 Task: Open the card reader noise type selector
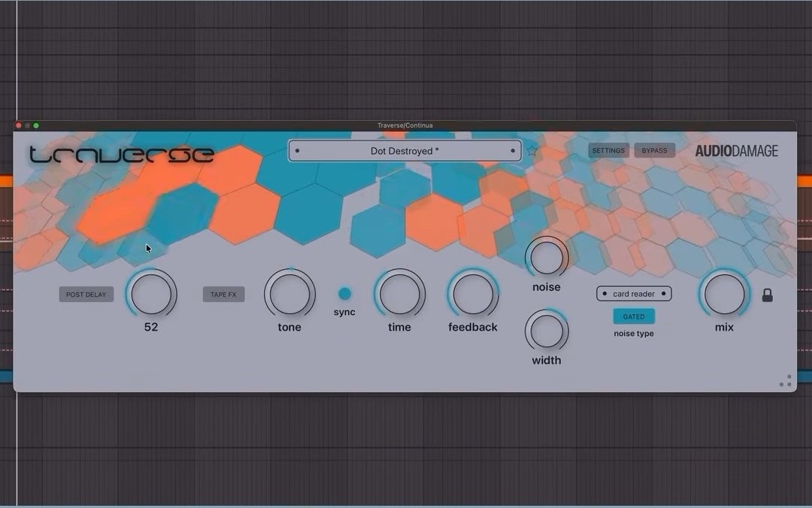pyautogui.click(x=634, y=294)
